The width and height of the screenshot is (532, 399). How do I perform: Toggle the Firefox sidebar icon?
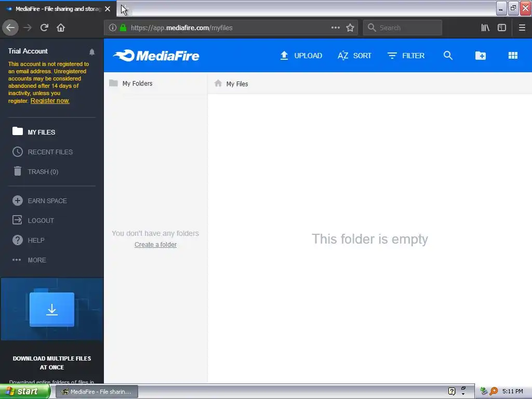(x=502, y=28)
